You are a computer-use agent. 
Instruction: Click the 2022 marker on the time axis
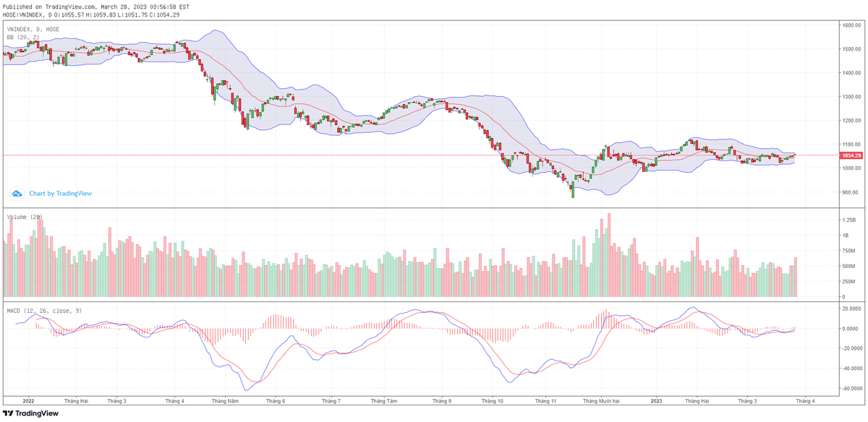(x=28, y=400)
